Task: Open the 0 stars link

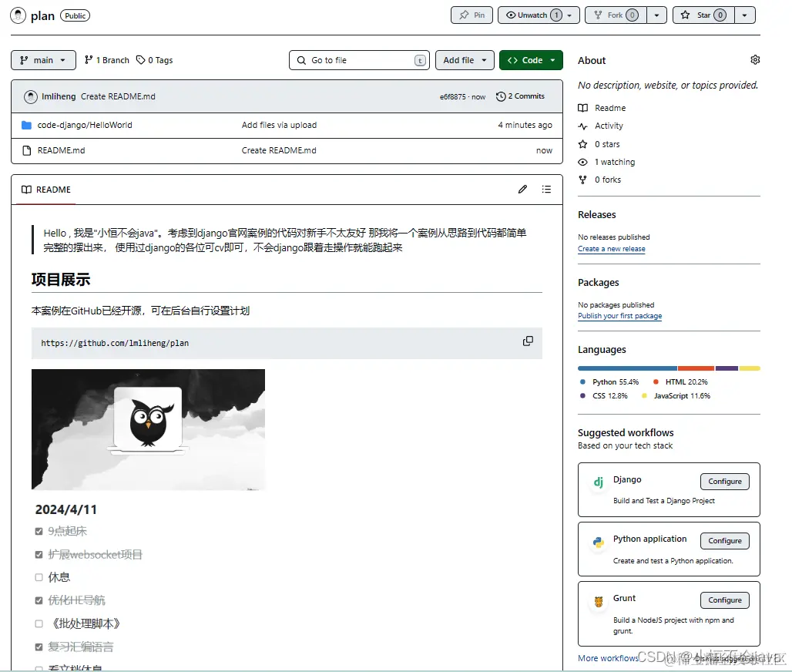Action: 606,144
